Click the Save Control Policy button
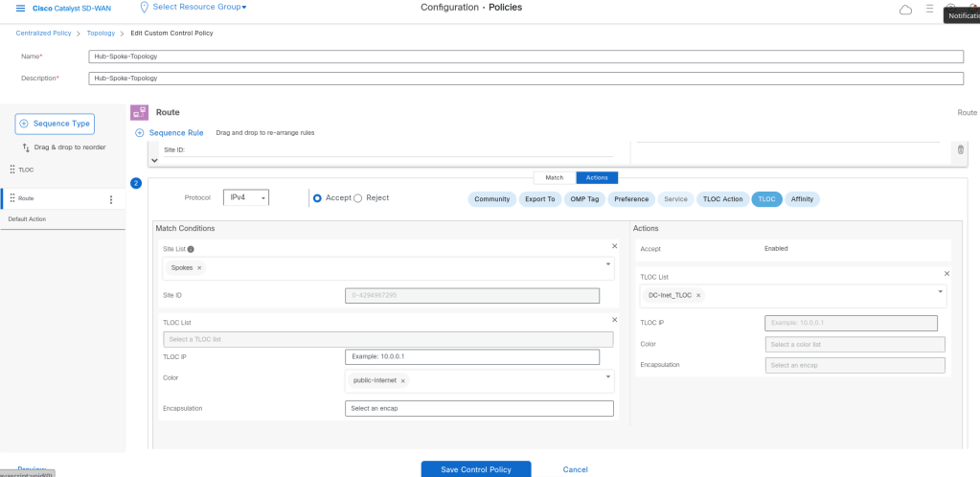980x477 pixels. tap(475, 469)
